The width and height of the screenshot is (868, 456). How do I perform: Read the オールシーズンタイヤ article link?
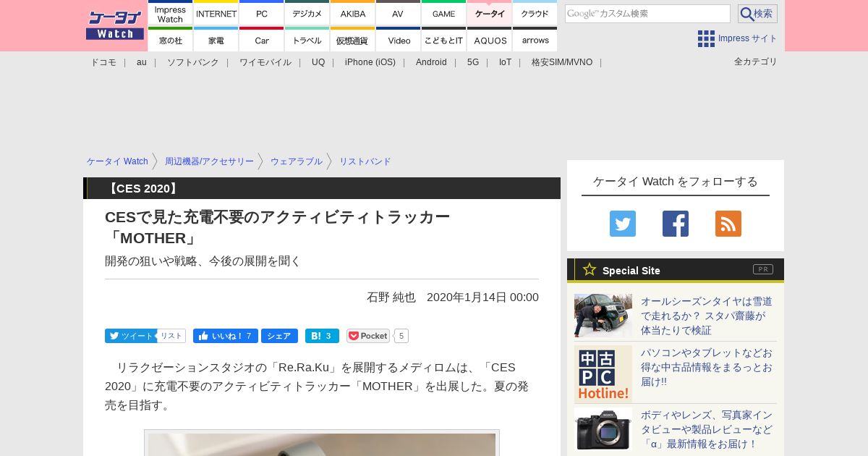click(x=707, y=316)
